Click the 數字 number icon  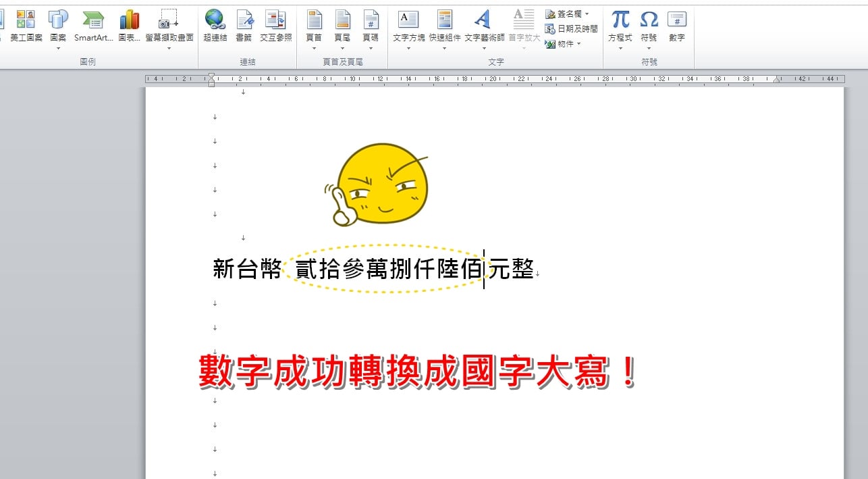pos(676,26)
